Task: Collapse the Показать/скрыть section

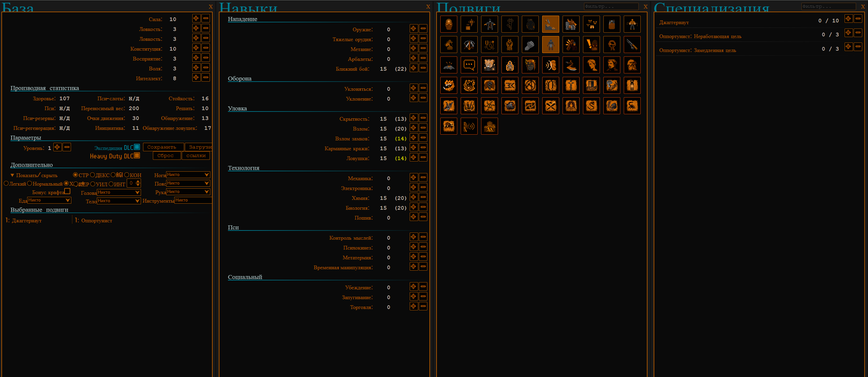Action: (x=13, y=175)
